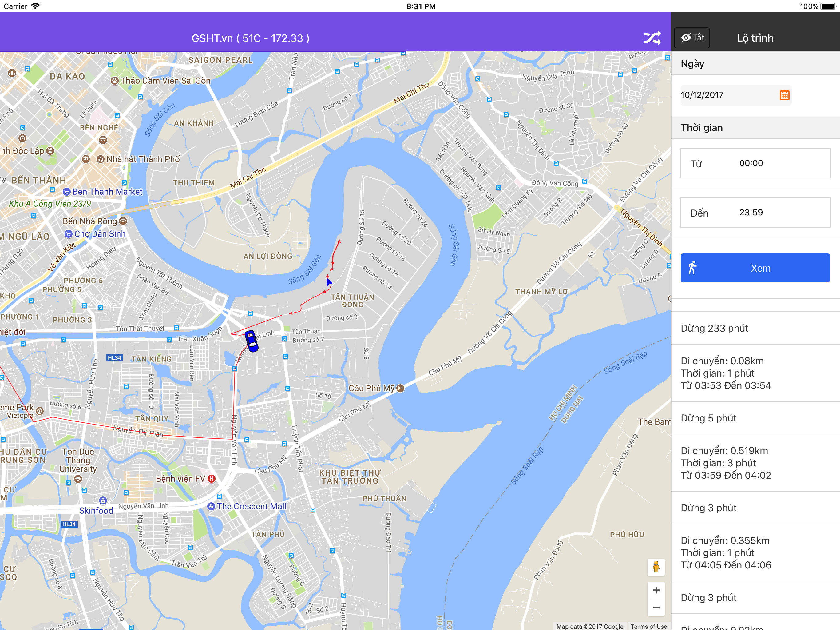The image size is (840, 630).
Task: Click Skinfood shop icon
Action: pyautogui.click(x=102, y=500)
